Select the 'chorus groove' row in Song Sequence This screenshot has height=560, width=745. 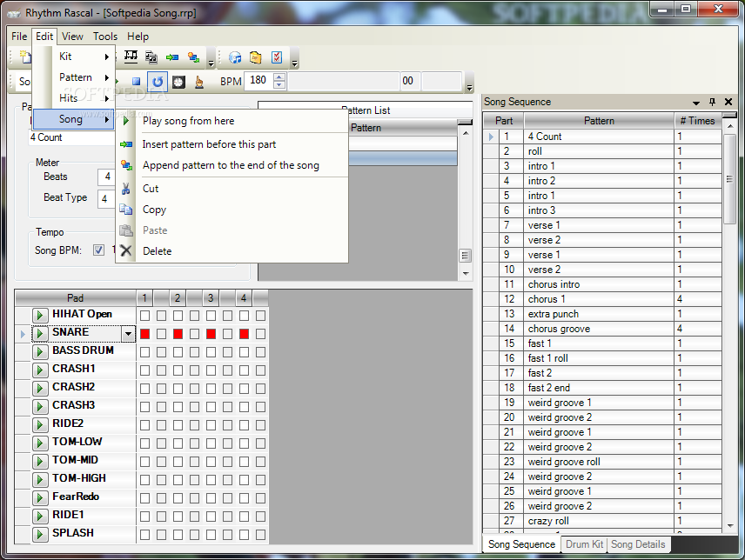pyautogui.click(x=602, y=329)
